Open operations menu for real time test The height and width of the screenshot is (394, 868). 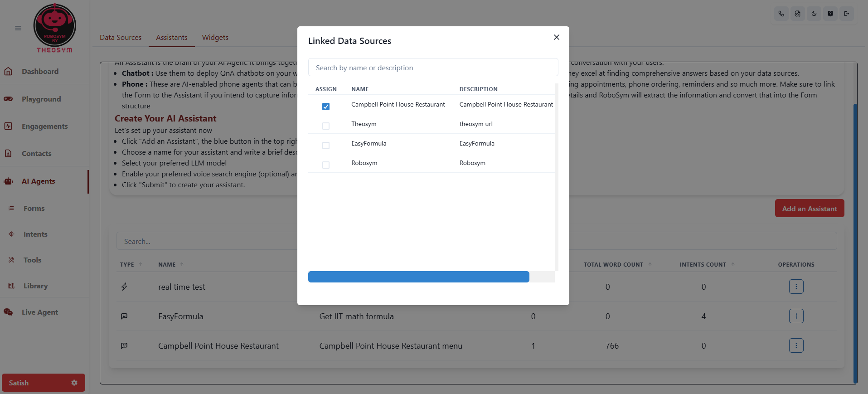pyautogui.click(x=796, y=287)
